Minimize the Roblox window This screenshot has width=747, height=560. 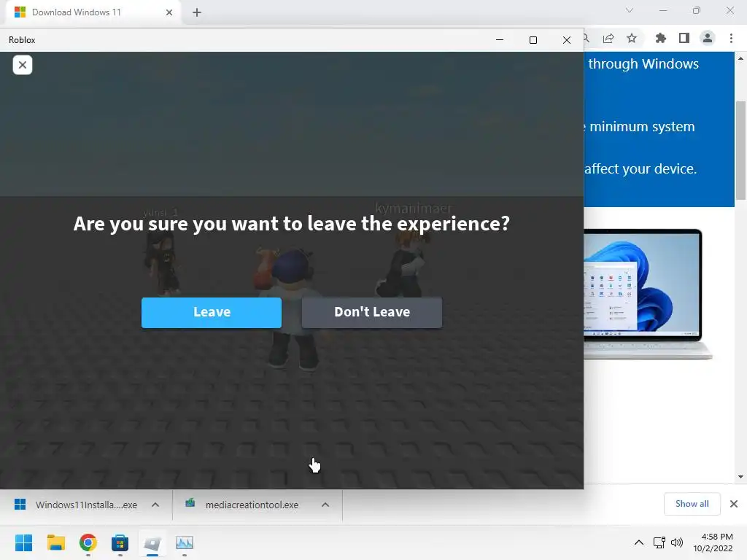(500, 40)
